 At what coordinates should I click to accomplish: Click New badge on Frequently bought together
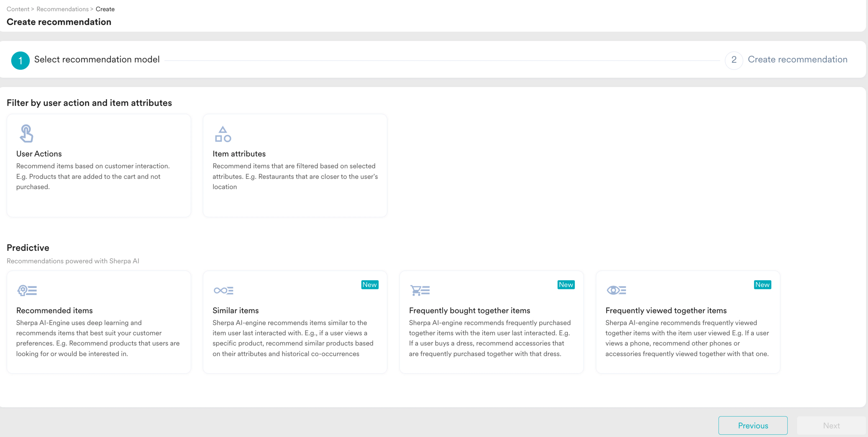pos(566,285)
